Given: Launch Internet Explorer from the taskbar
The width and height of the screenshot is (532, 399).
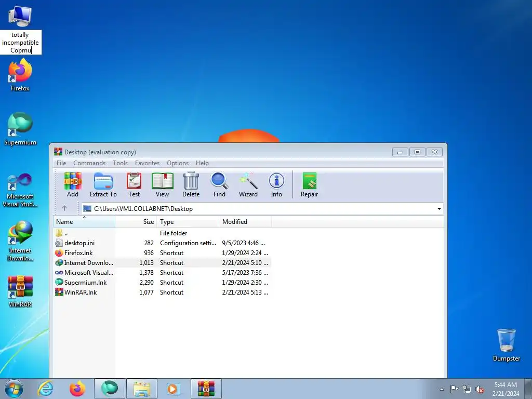Looking at the screenshot, I should pyautogui.click(x=46, y=389).
